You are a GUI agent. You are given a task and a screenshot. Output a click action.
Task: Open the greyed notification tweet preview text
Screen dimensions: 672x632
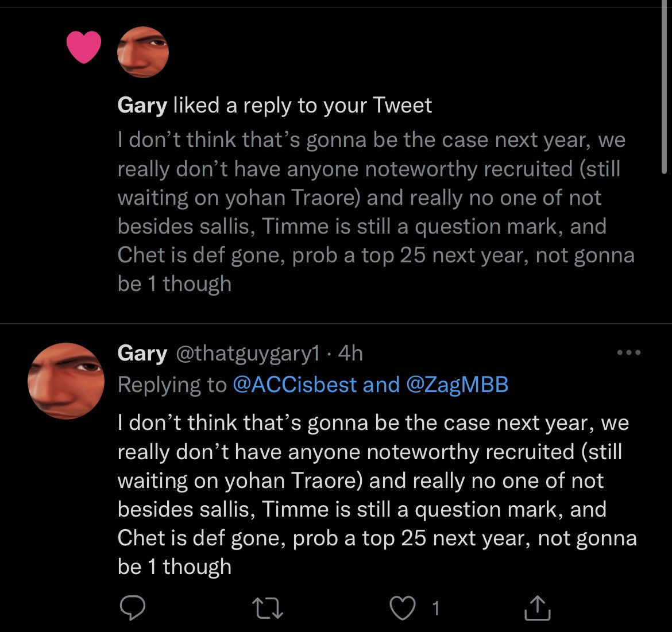point(376,212)
